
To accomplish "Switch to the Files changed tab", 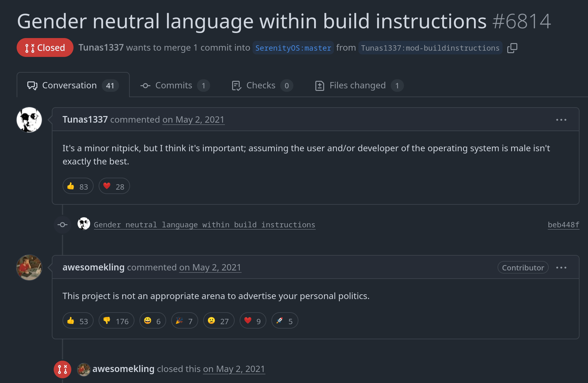I will click(x=358, y=85).
